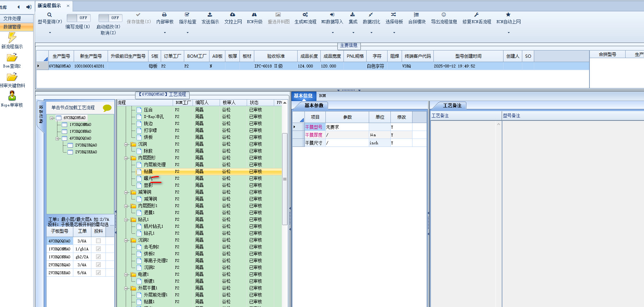Click the 干膜型号 parameter value 无要求
This screenshot has width=644, height=307.
pyautogui.click(x=347, y=127)
